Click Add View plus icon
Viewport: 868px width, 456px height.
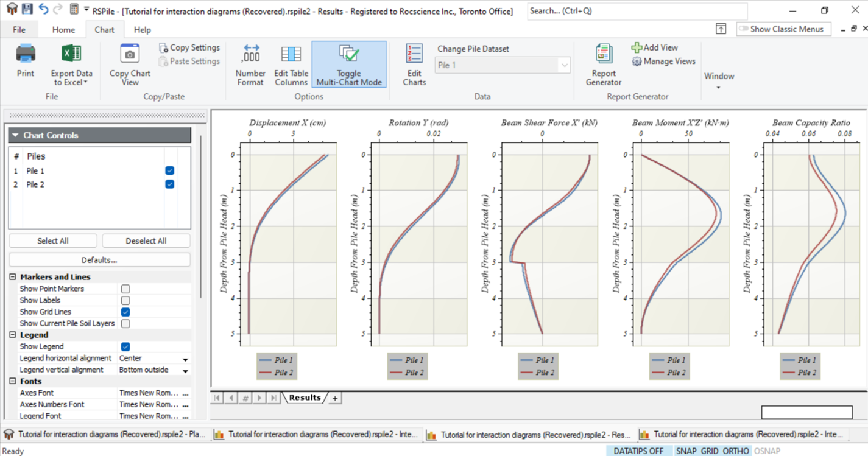point(637,47)
